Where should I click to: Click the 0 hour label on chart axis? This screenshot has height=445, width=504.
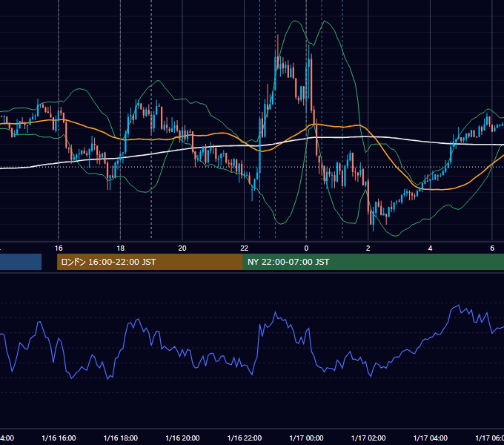[x=306, y=248]
